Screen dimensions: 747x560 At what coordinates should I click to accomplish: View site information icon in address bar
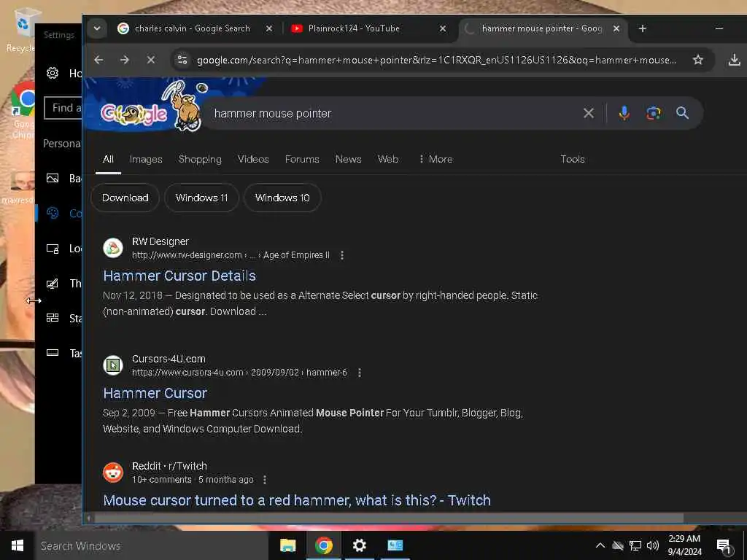182,60
